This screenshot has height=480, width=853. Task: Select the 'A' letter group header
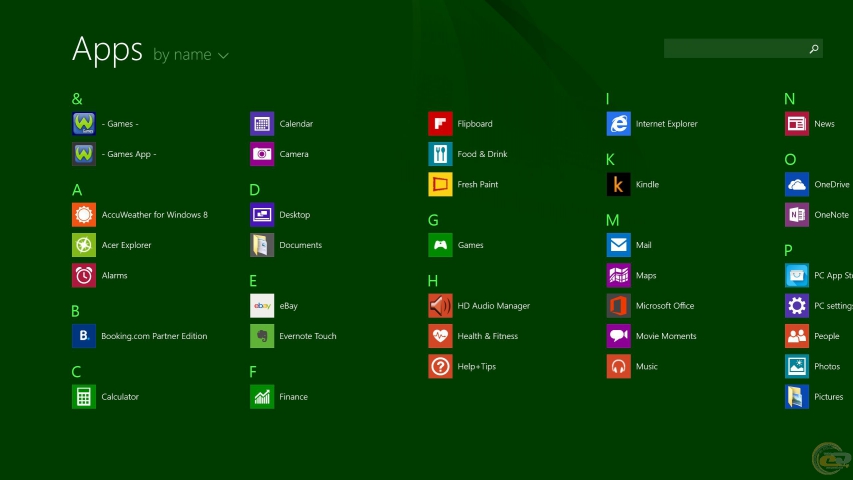click(77, 190)
